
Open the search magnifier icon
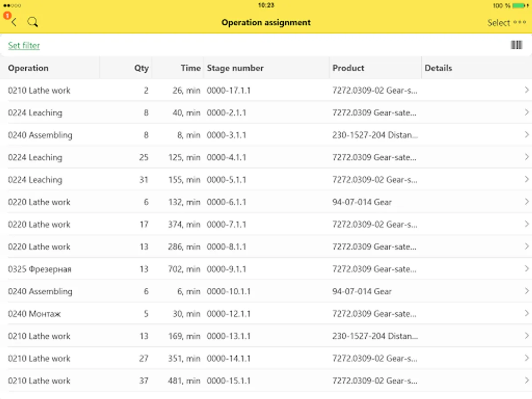click(32, 22)
